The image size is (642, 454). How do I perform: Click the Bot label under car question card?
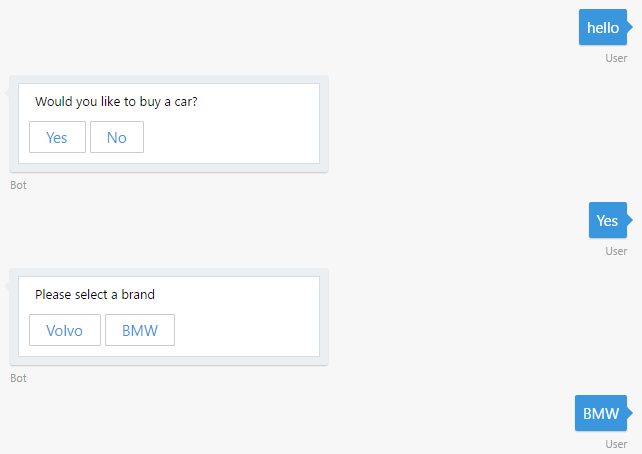[18, 185]
